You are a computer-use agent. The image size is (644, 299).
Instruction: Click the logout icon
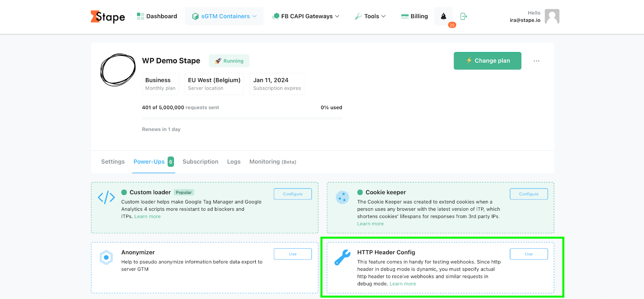464,16
